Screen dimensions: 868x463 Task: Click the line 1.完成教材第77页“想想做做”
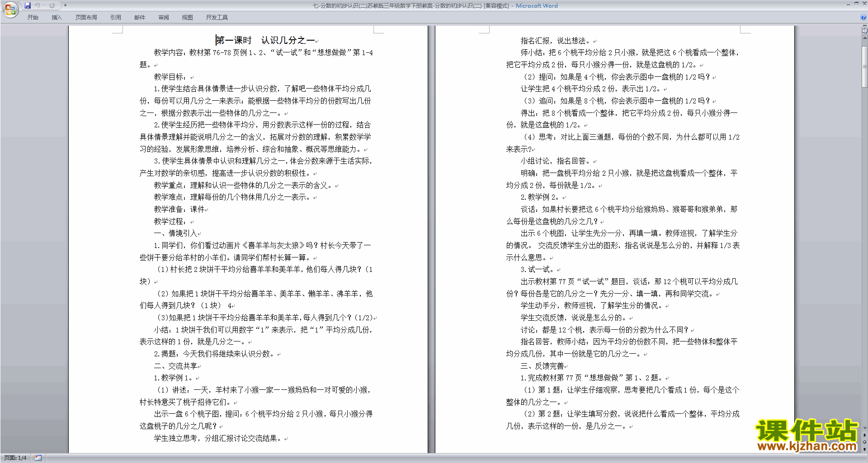[592, 378]
